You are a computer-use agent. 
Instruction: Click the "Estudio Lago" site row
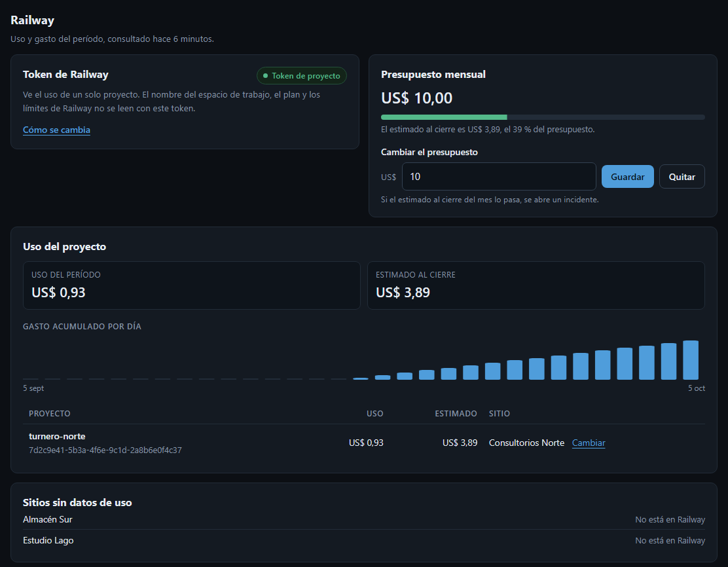364,541
